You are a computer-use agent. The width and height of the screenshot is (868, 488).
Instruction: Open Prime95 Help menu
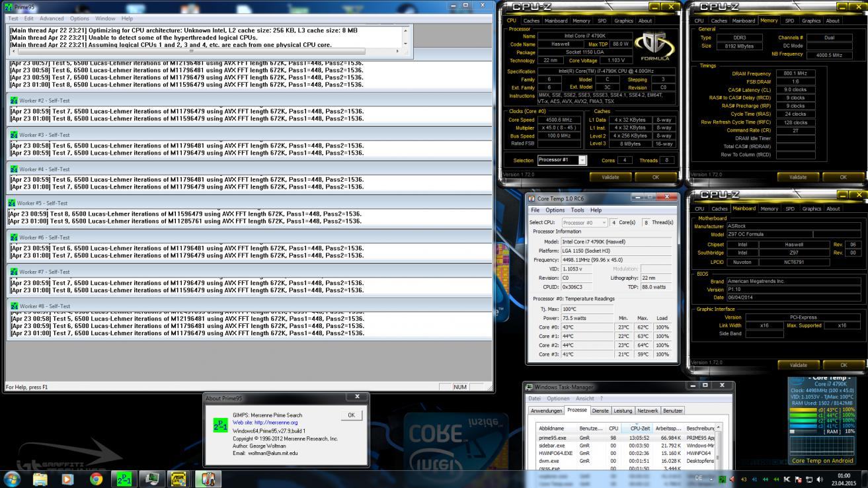tap(127, 19)
